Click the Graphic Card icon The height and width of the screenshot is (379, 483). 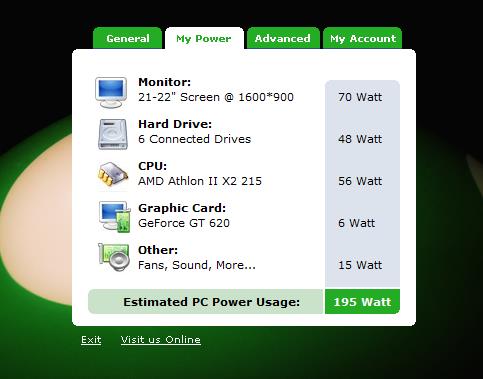(x=114, y=216)
